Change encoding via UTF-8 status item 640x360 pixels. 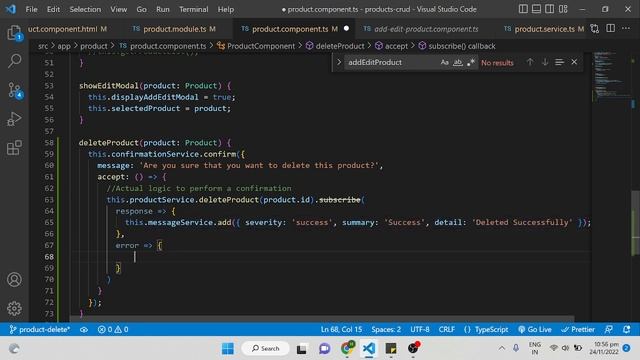pos(420,329)
